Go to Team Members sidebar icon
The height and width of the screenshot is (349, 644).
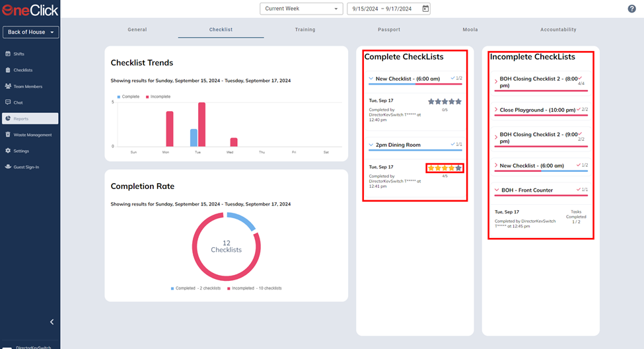pyautogui.click(x=8, y=86)
